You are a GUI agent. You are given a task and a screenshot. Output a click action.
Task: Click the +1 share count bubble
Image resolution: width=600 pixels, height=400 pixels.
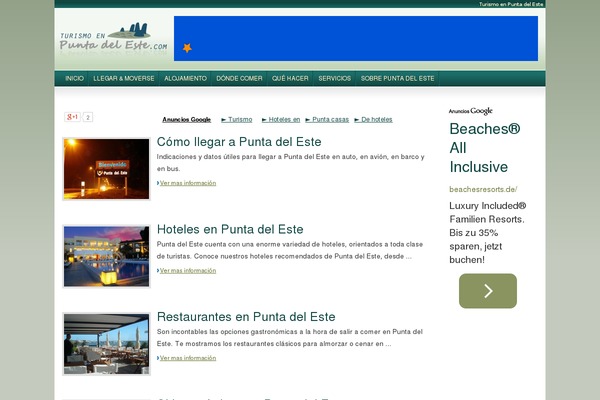88,117
